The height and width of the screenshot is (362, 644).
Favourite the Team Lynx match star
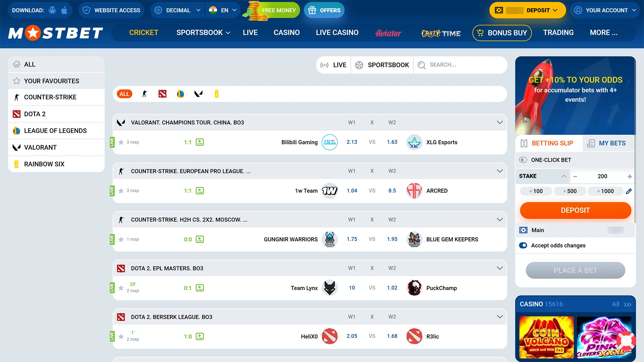(x=121, y=288)
